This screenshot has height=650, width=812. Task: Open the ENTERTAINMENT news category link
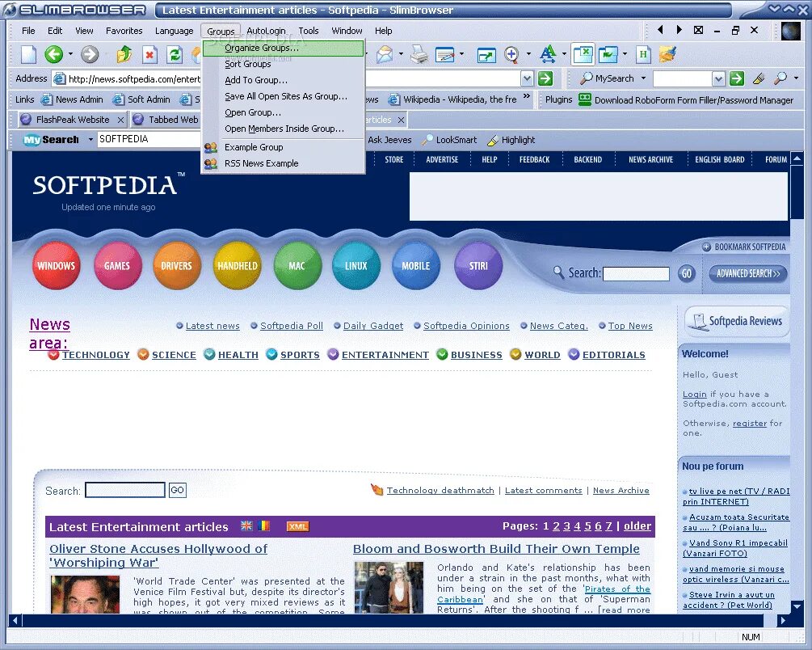pos(385,355)
